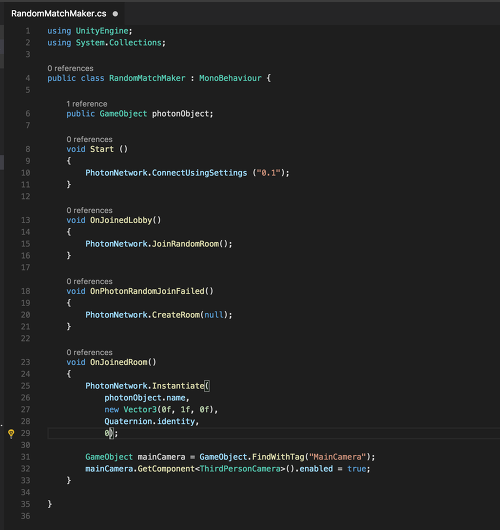Open '0 references' above OnPhotonRandomJoinFailed

(x=89, y=281)
